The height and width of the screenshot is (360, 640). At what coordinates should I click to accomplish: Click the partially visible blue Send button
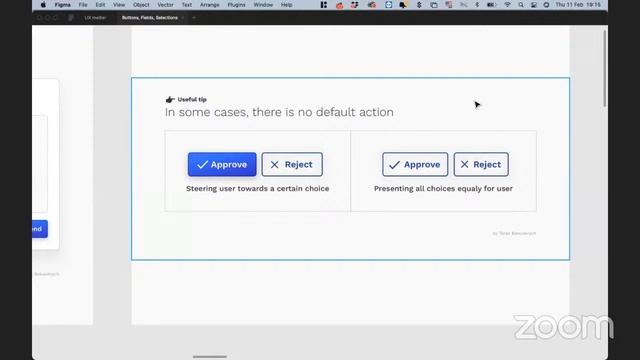[40, 229]
